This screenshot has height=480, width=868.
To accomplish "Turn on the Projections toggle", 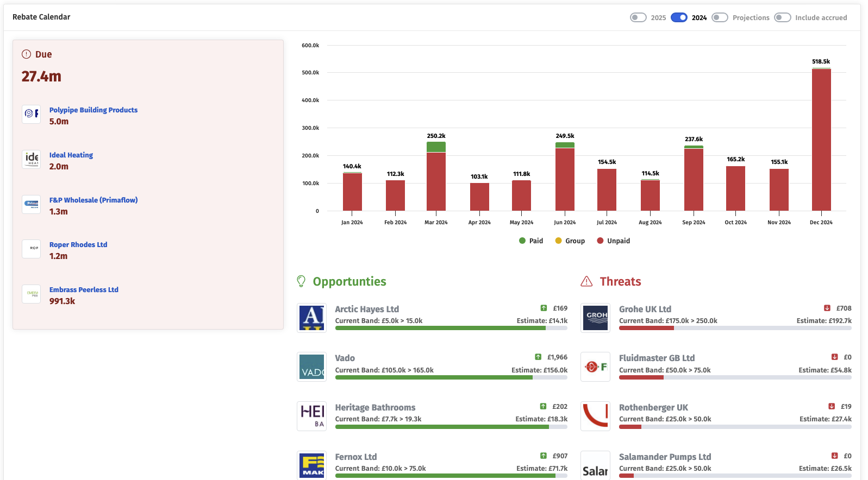I will pos(720,17).
